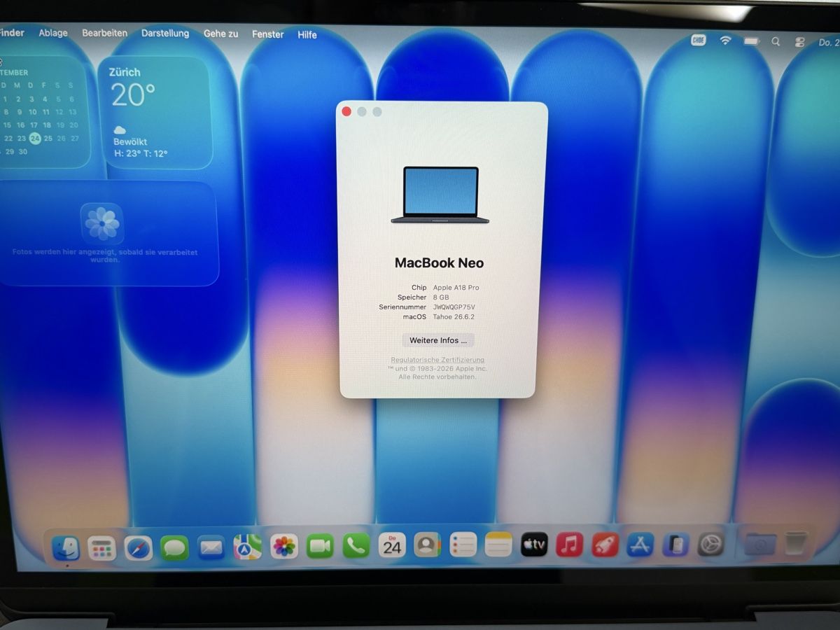This screenshot has width=840, height=630.
Task: Click the MacBook laptop image
Action: pos(440,195)
